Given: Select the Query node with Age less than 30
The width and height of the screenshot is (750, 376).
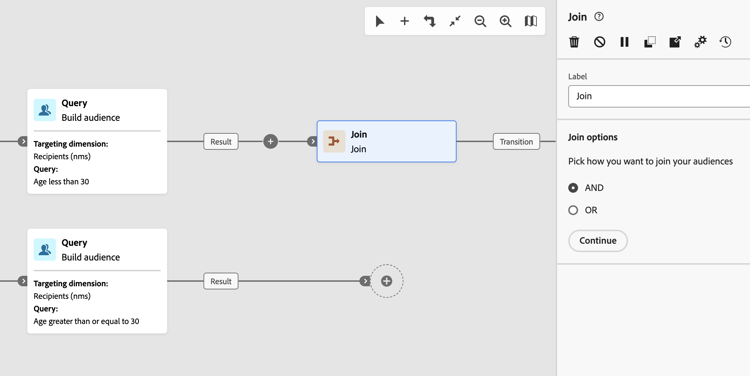Looking at the screenshot, I should pyautogui.click(x=97, y=142).
